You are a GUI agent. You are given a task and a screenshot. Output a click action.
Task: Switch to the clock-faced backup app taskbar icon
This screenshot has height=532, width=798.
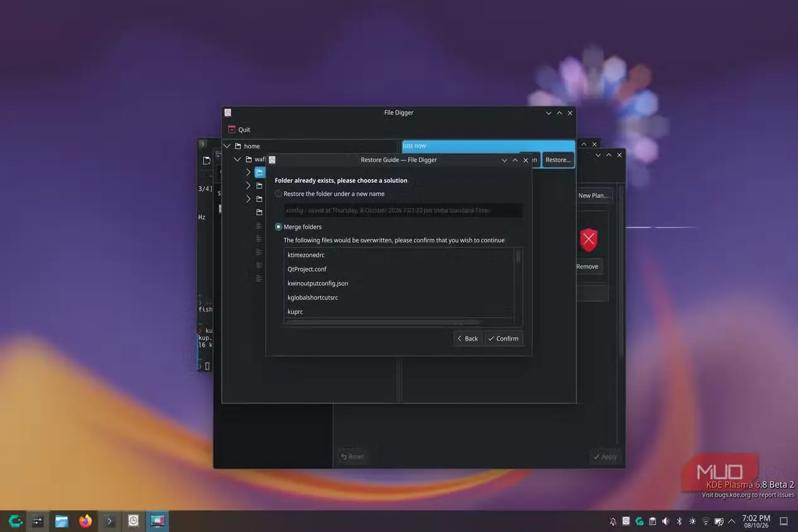click(x=133, y=521)
